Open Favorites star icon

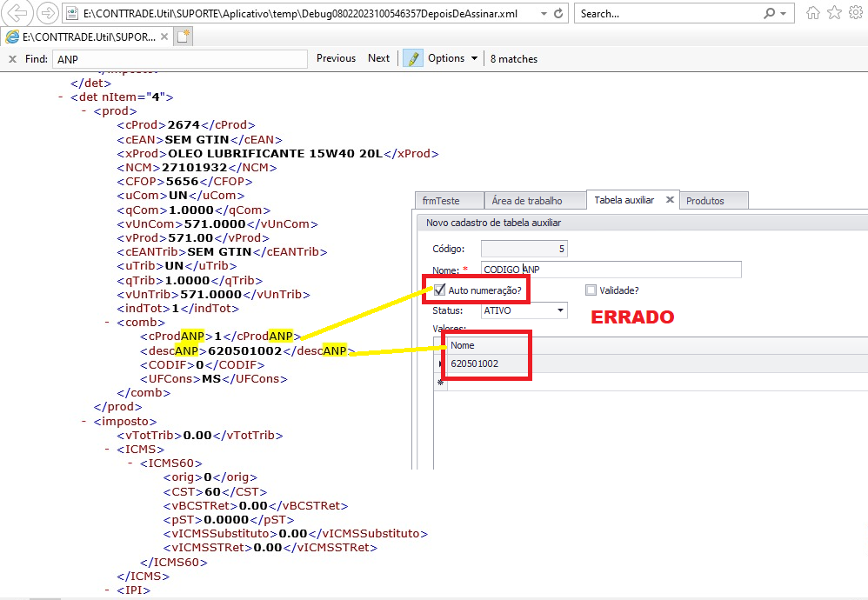tap(834, 13)
